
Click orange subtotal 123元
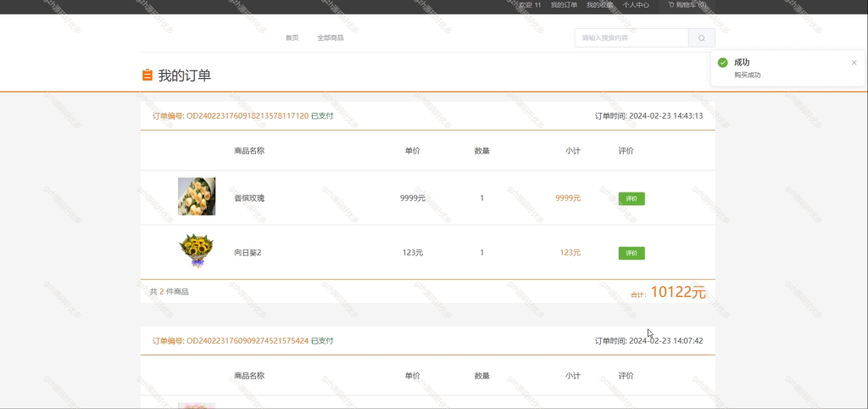pos(570,253)
